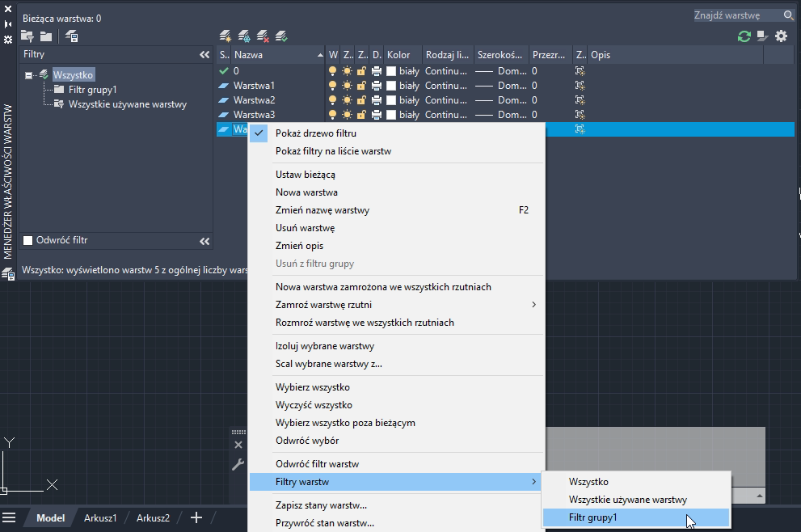Click the command line scroll up arrow
801x532 pixels.
point(760,496)
